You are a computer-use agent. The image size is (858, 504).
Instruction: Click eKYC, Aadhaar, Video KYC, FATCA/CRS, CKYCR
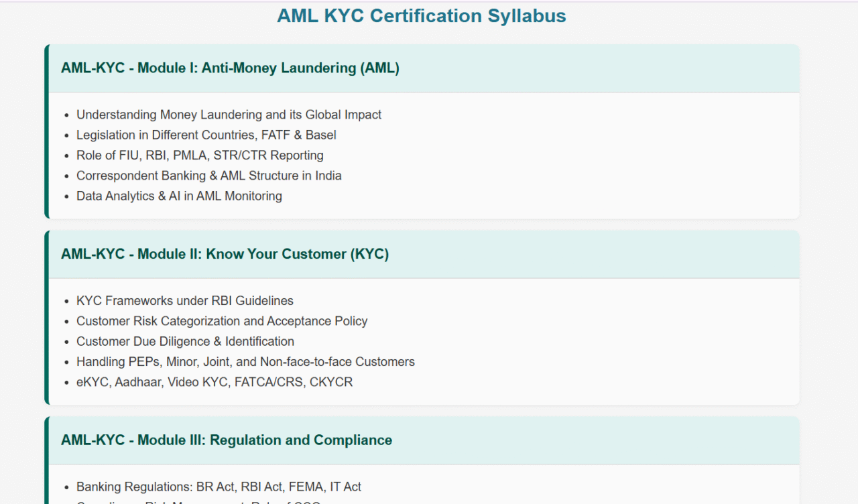[x=214, y=382]
